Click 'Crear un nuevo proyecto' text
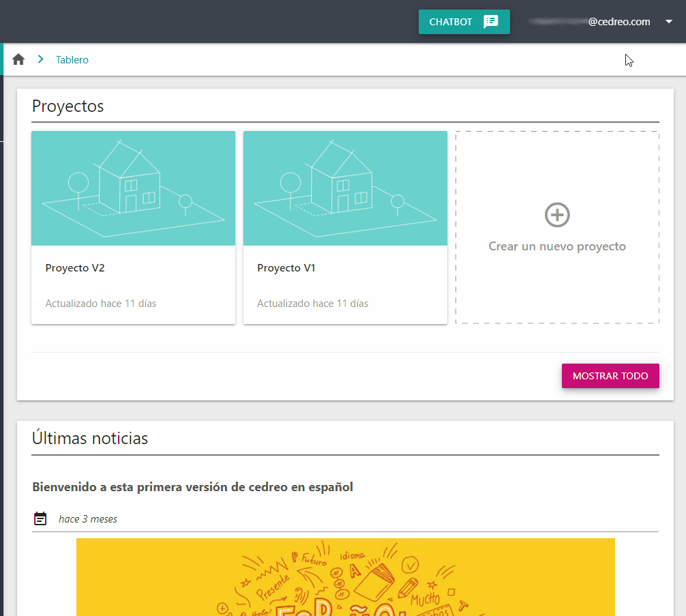Screen dimensions: 686x616 coord(557,246)
